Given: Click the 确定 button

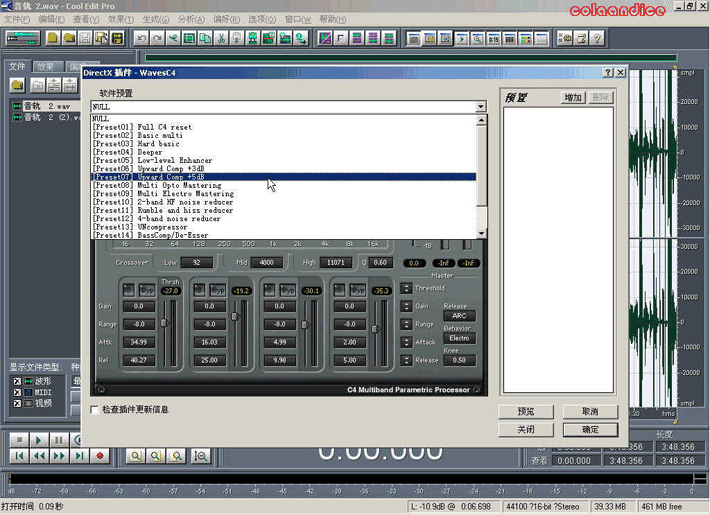Looking at the screenshot, I should point(590,429).
